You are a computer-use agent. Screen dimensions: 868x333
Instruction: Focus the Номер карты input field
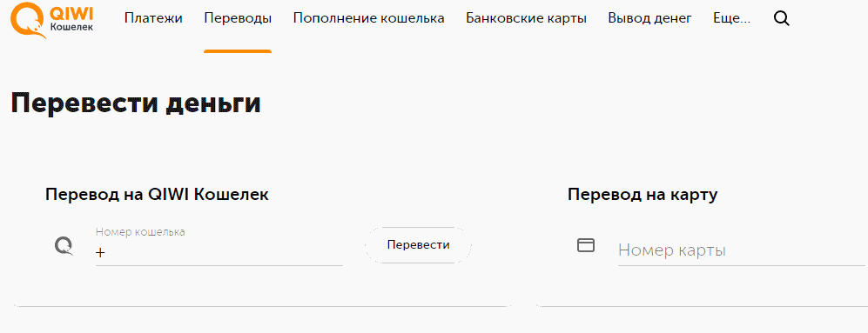[743, 250]
